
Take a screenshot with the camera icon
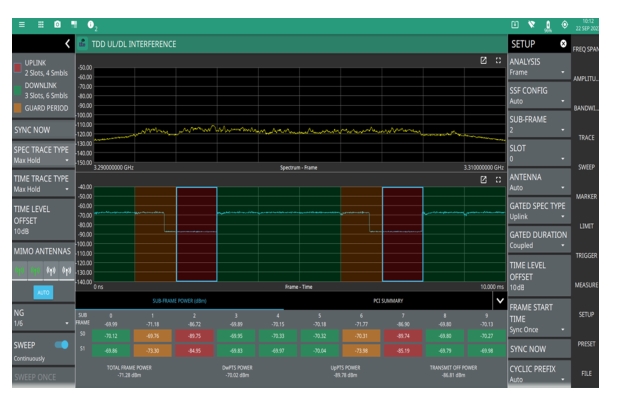57,25
